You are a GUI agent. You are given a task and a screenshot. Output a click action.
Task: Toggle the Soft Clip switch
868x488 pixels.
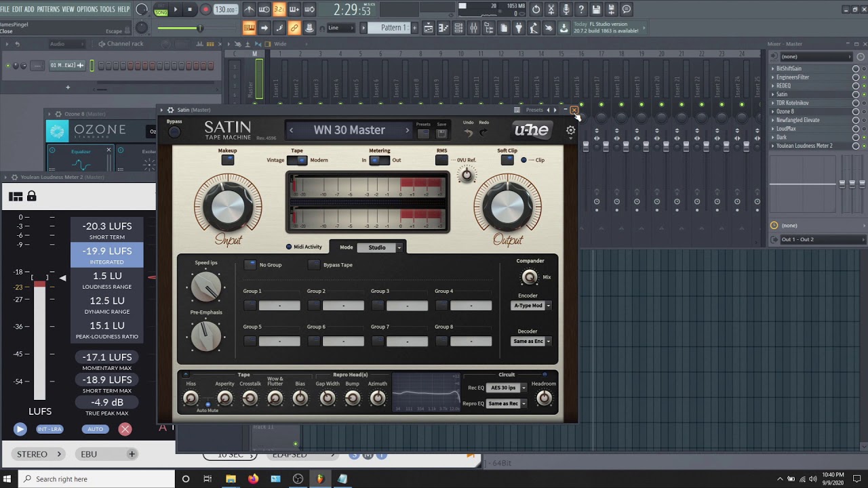(x=507, y=160)
